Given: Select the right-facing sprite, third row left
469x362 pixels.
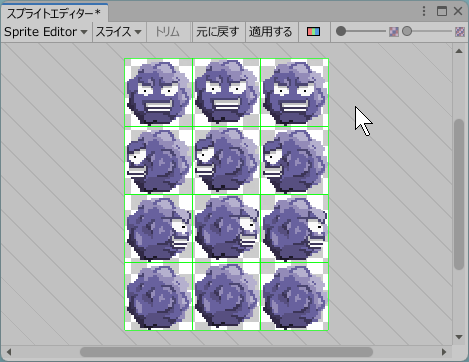Looking at the screenshot, I should click(x=158, y=228).
